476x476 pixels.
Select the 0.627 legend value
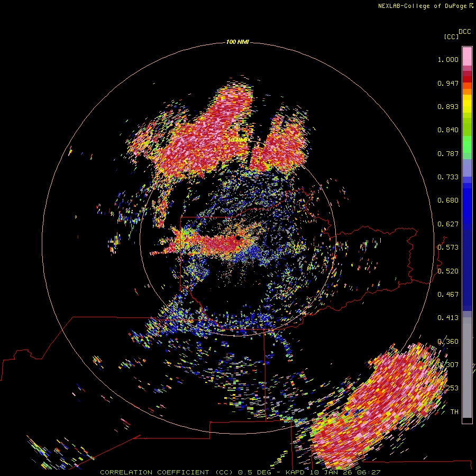click(x=448, y=224)
